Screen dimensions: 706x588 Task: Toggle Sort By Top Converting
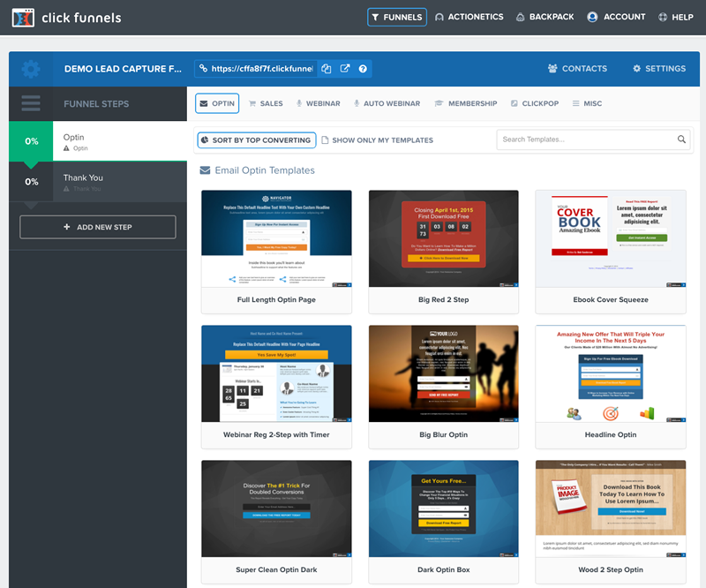coord(257,140)
